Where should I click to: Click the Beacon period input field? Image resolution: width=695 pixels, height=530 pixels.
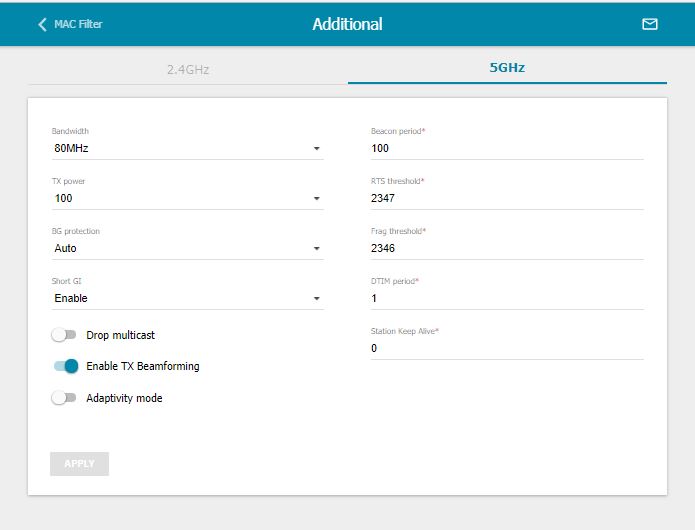[x=506, y=148]
